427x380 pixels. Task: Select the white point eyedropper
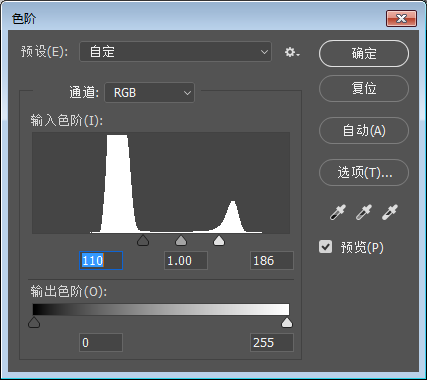tap(390, 213)
